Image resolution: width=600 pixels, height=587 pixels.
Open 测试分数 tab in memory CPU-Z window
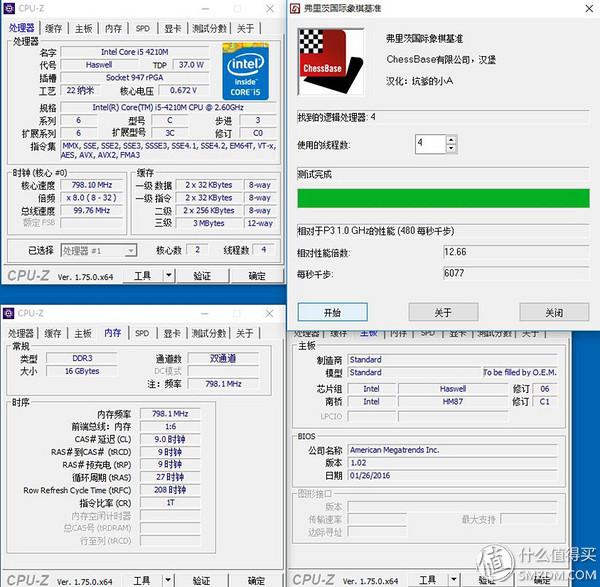(209, 333)
